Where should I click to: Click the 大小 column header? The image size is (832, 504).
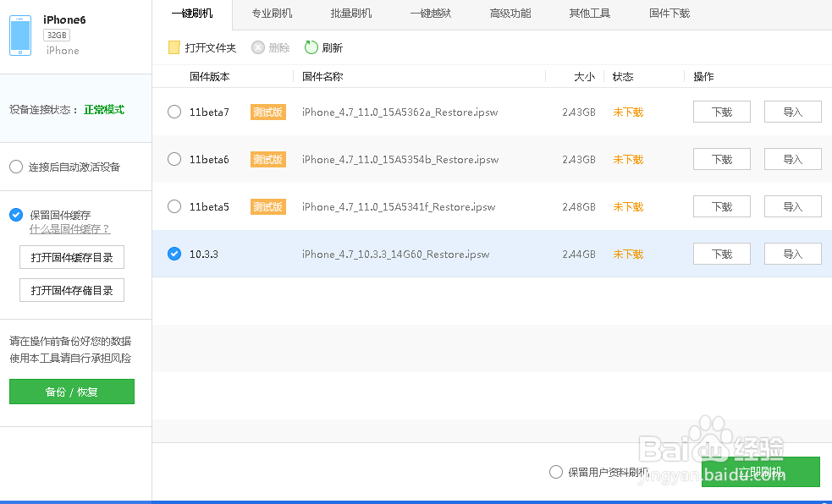click(x=584, y=77)
